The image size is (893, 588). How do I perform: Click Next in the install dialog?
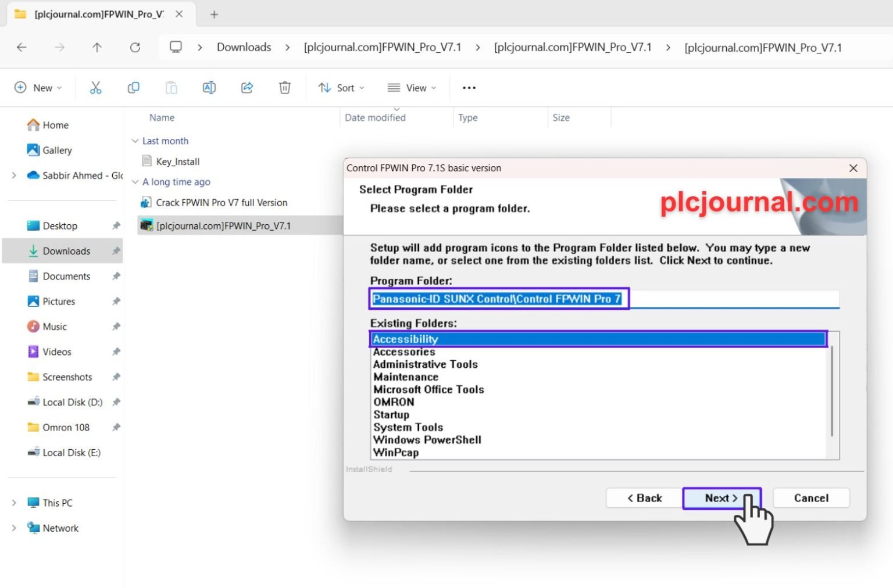point(721,498)
